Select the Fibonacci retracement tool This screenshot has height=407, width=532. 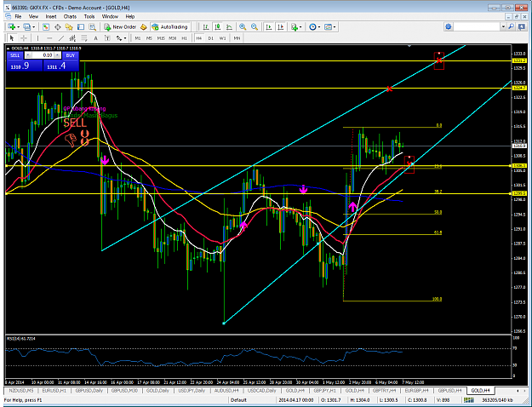coord(83,38)
